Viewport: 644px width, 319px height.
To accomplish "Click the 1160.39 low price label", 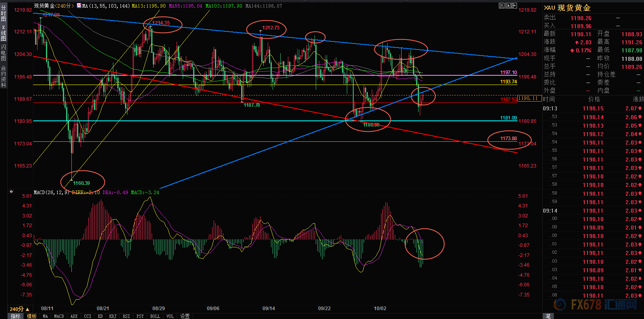I will coord(81,183).
